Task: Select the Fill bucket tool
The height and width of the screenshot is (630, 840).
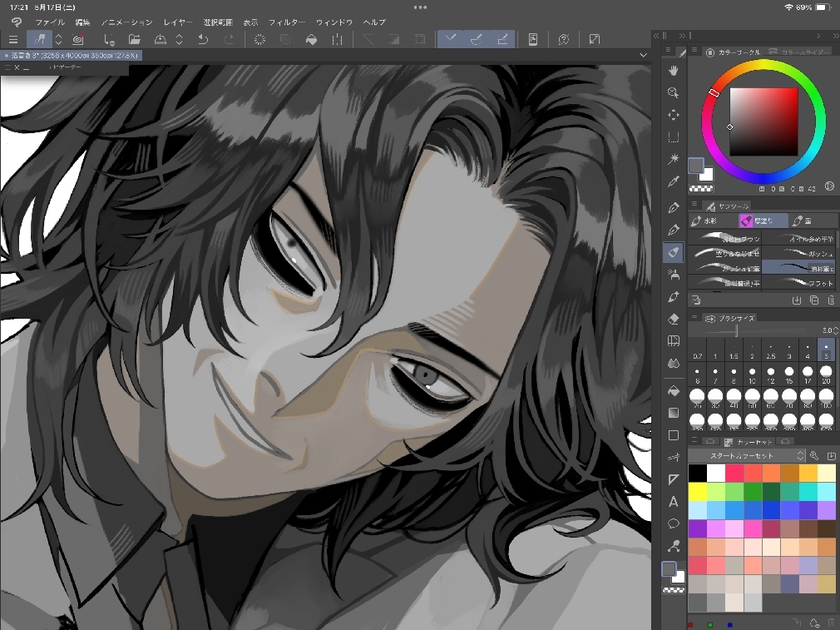Action: 674,389
